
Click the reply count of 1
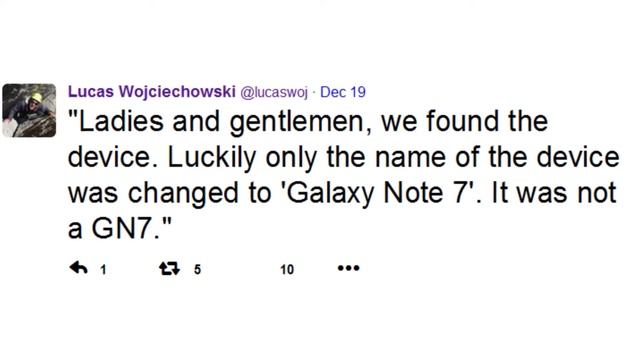(103, 269)
